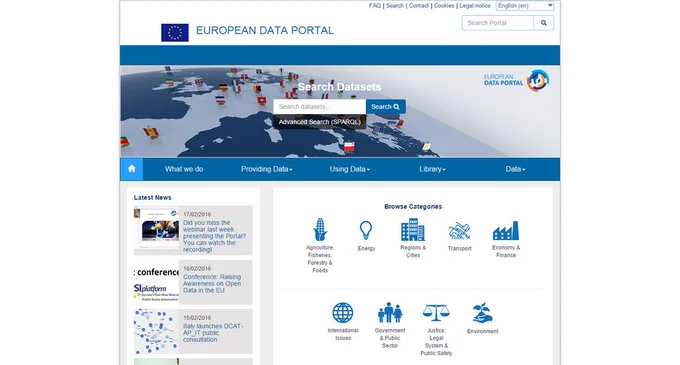This screenshot has height=365, width=680.
Task: Open the Environment plant-in-hand icon
Action: point(483,313)
